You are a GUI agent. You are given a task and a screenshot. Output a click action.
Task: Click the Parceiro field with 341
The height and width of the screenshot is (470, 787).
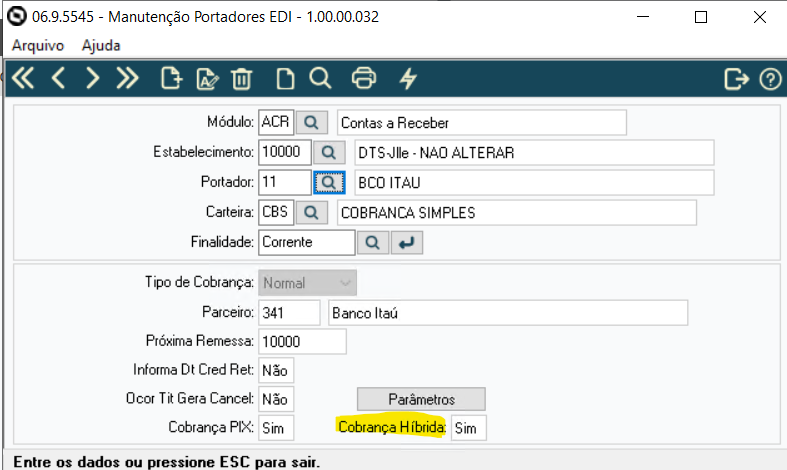[289, 313]
